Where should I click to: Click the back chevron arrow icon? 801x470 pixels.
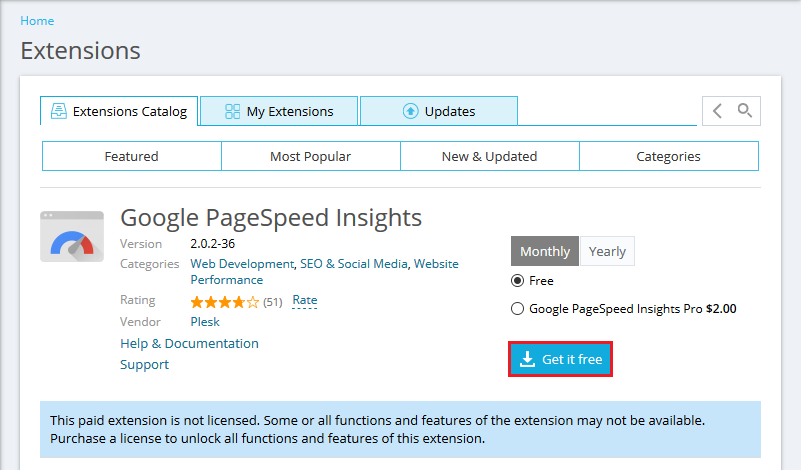(x=717, y=111)
